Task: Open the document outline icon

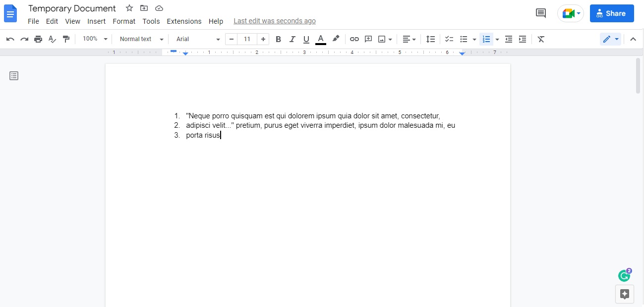Action: point(14,76)
